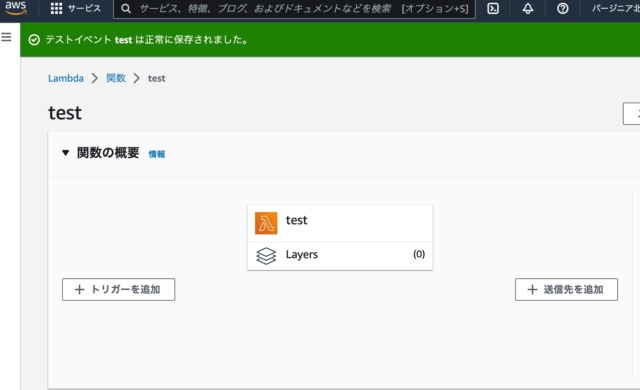Open the notifications bell icon

[528, 9]
